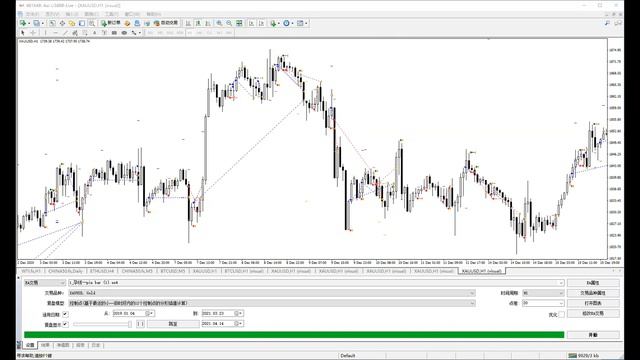This screenshot has width=640, height=360.
Task: Toggle chart shift from right edge
Action: [261, 23]
